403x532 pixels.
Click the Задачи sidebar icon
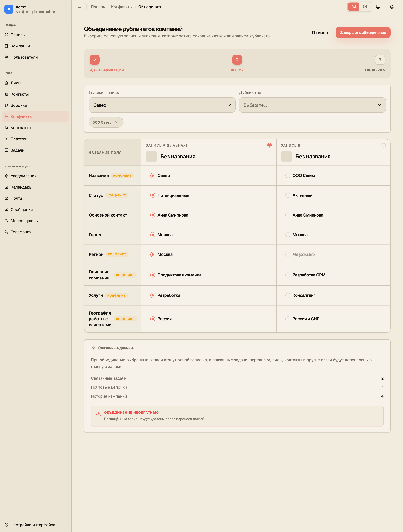(7, 150)
